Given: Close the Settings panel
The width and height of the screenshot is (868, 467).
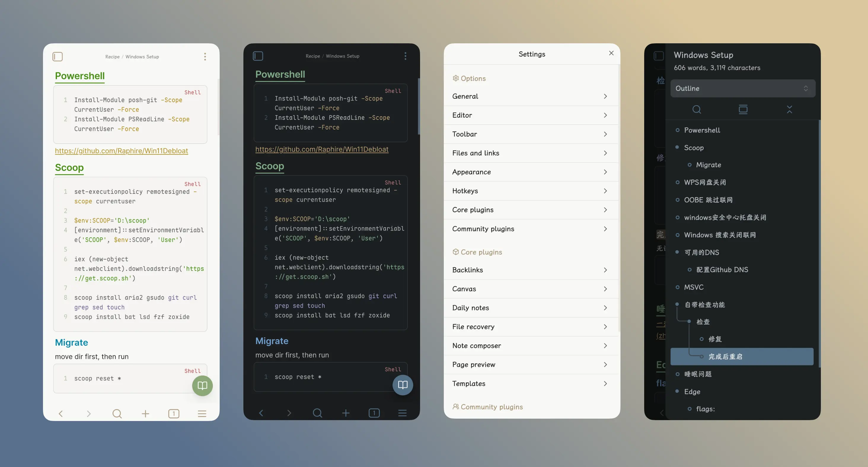Looking at the screenshot, I should (x=611, y=53).
